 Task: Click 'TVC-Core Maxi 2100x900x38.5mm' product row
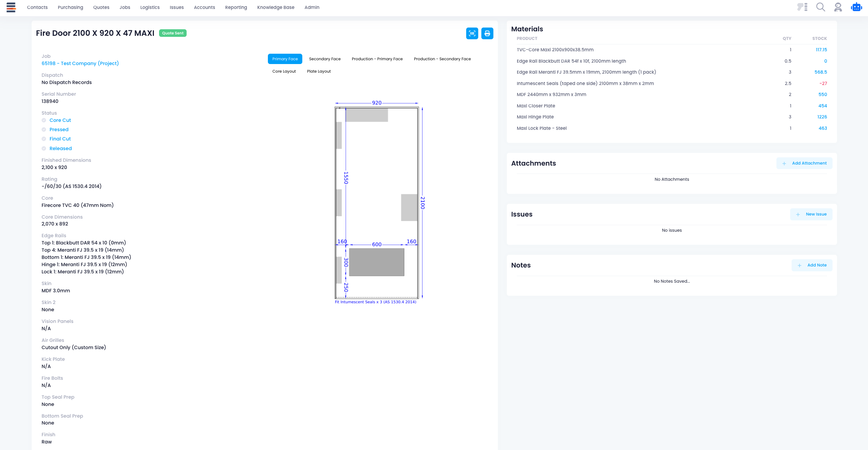[671, 50]
